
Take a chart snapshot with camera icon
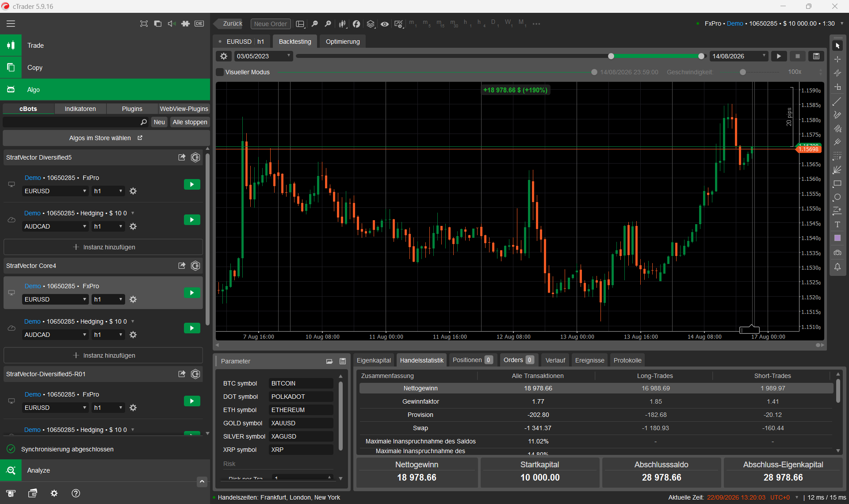[x=838, y=253]
